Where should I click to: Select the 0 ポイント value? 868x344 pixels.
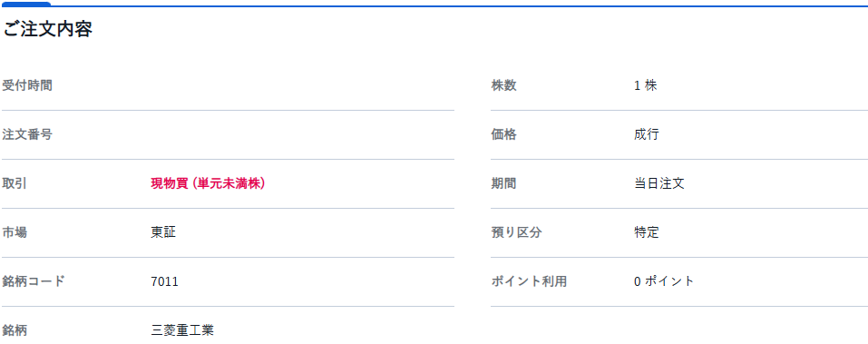click(x=664, y=281)
